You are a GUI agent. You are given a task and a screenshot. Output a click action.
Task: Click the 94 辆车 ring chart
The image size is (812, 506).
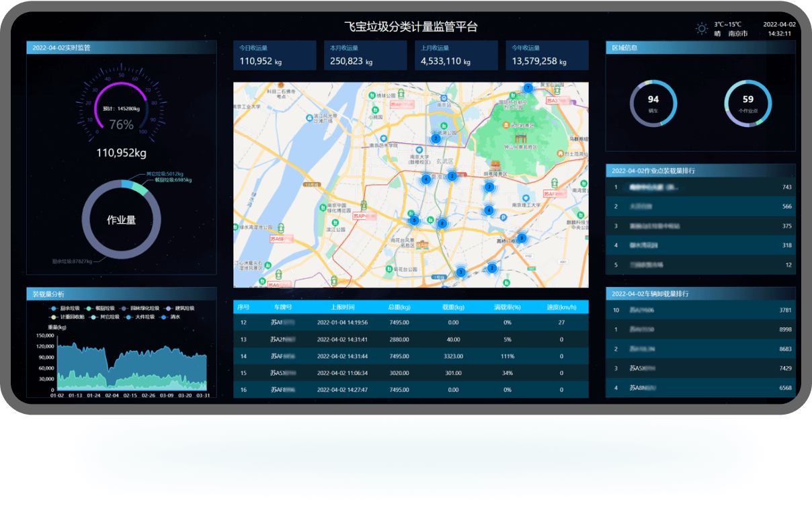[653, 103]
